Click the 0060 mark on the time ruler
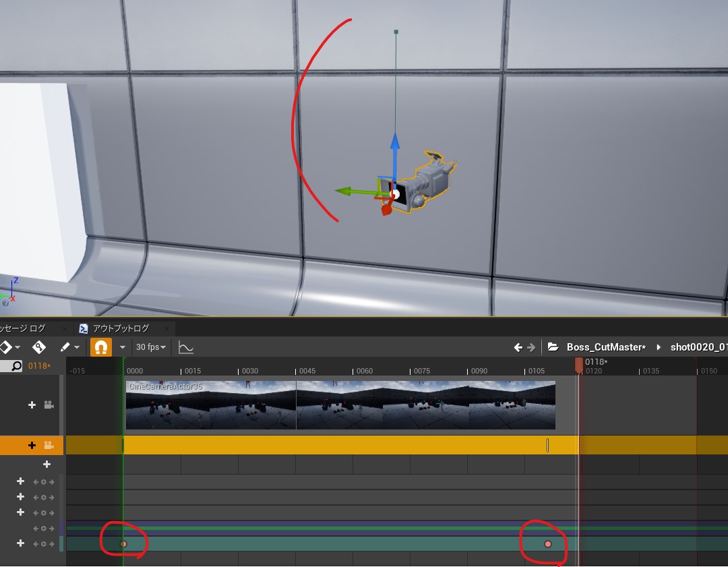This screenshot has width=728, height=567. (365, 371)
